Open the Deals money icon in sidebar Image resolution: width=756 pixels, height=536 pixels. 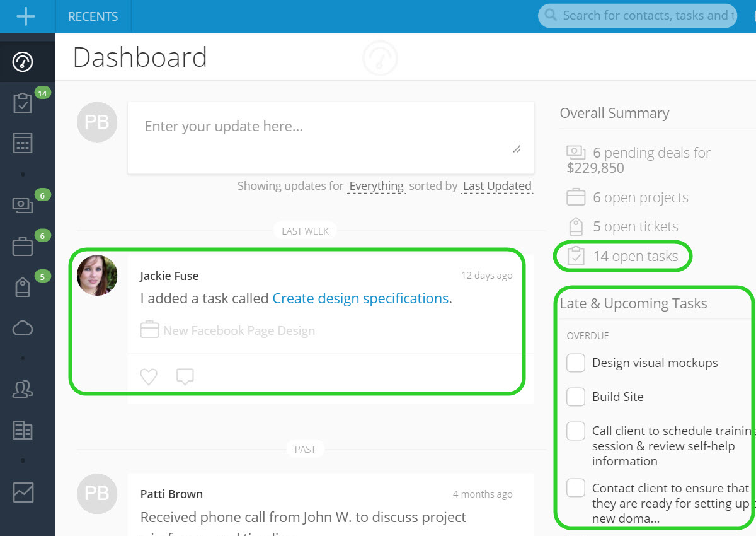[23, 205]
